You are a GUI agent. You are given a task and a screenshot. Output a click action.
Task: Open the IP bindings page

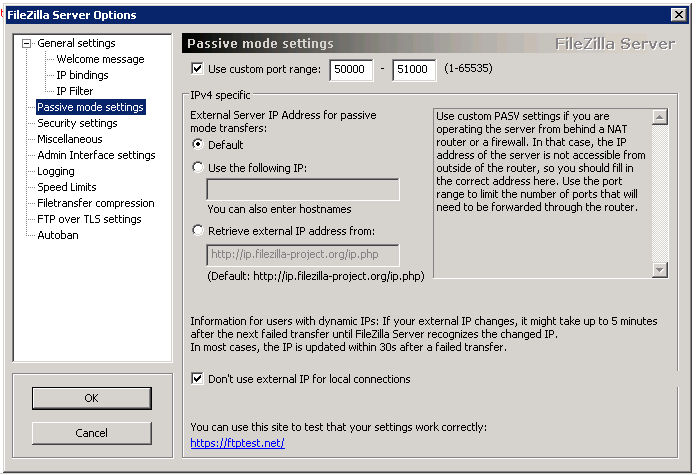pos(82,75)
